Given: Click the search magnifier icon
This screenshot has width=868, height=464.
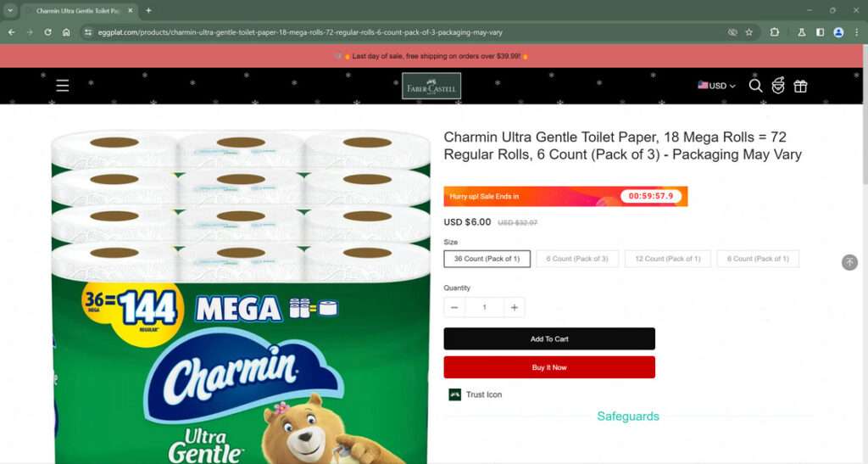Looking at the screenshot, I should 755,86.
